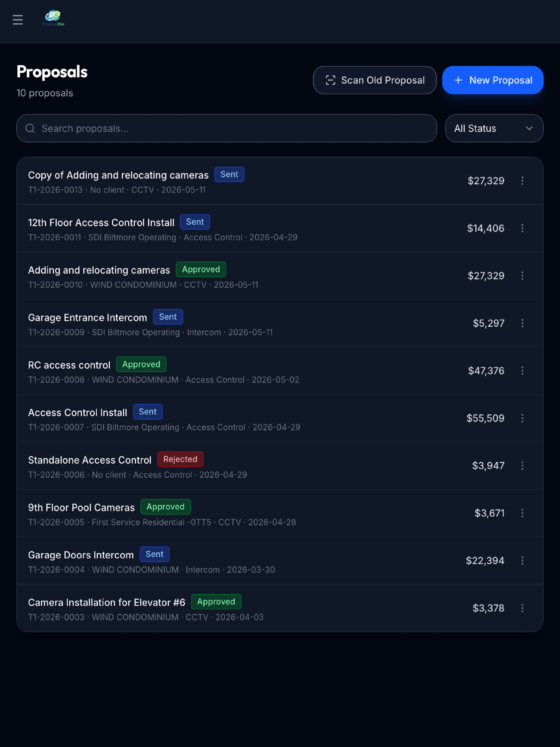
Task: Click the $55,509 amount
Action: (485, 418)
